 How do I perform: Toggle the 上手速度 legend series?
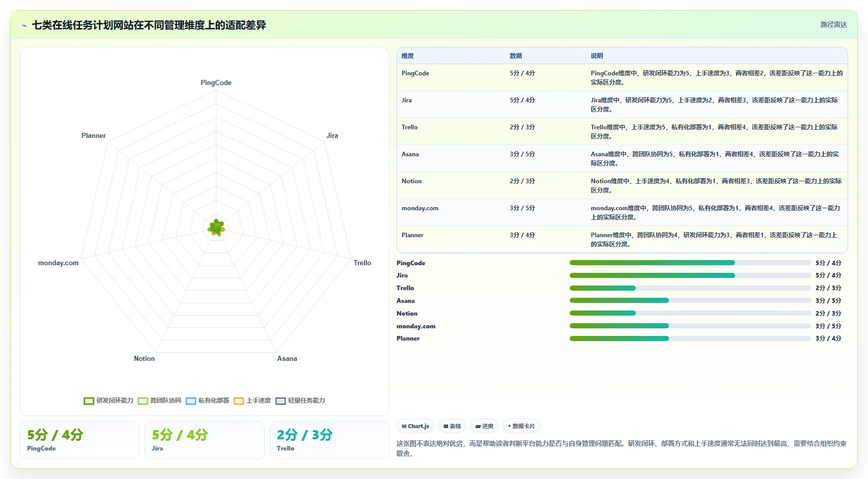[x=252, y=401]
